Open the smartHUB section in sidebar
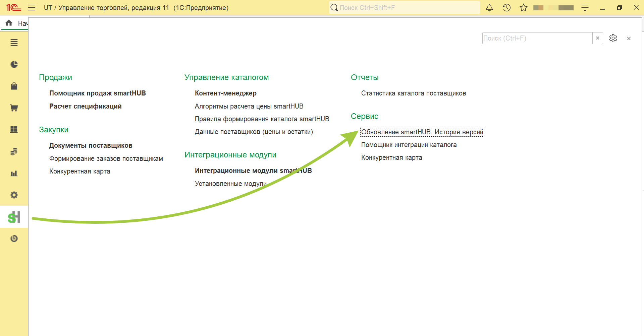 (14, 217)
